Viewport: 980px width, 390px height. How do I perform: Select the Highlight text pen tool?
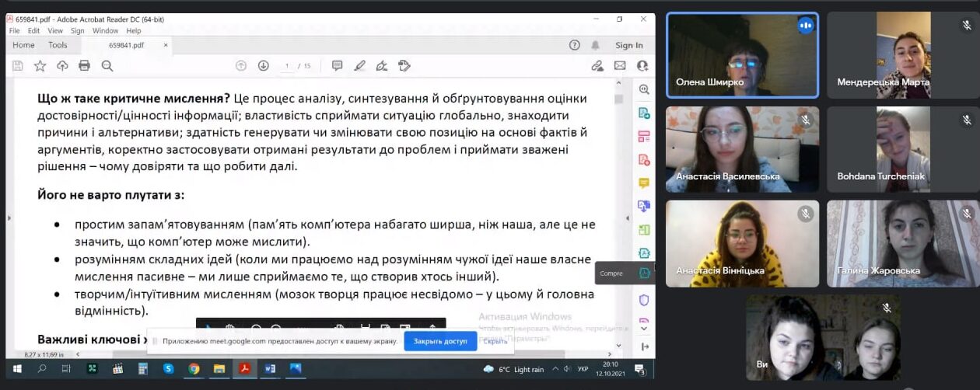click(x=359, y=66)
